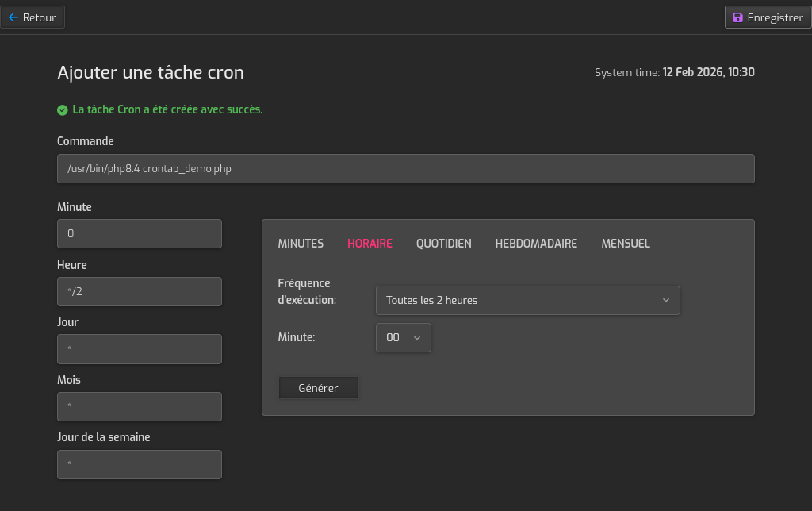Click the floppy disk icon in Enregistrer

(x=737, y=17)
